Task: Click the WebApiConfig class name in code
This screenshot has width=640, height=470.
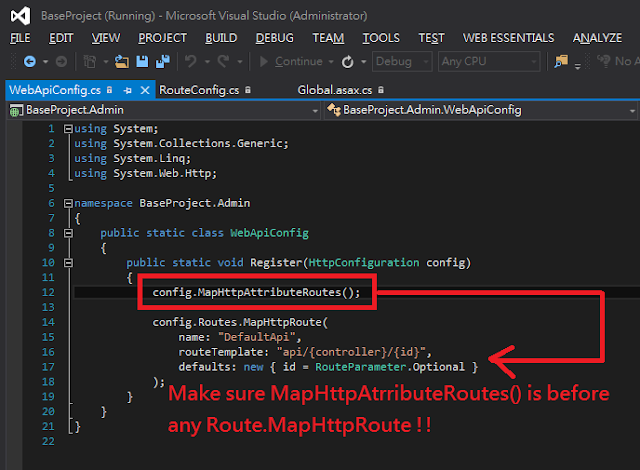Action: coord(269,233)
